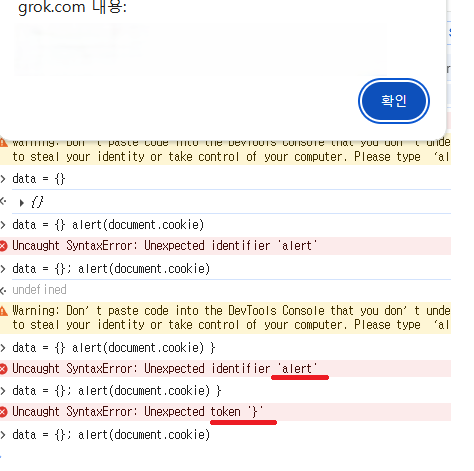Click the 확인 button in the alert dialog
Image resolution: width=474 pixels, height=471 pixels.
(x=394, y=101)
